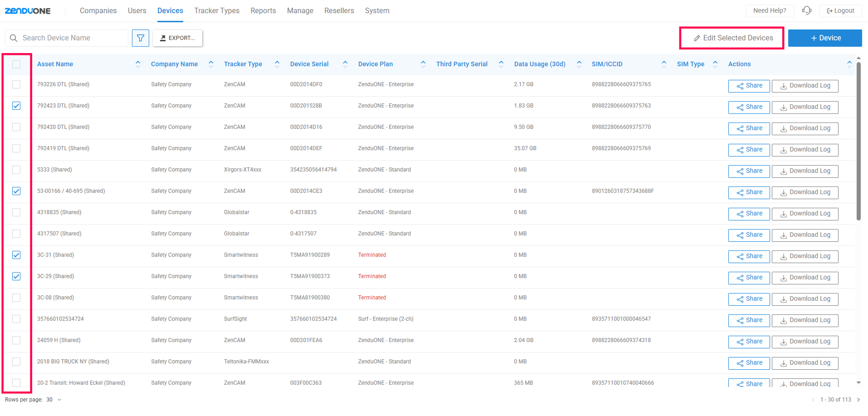Open the Users menu
Image resolution: width=868 pixels, height=416 pixels.
(x=137, y=11)
